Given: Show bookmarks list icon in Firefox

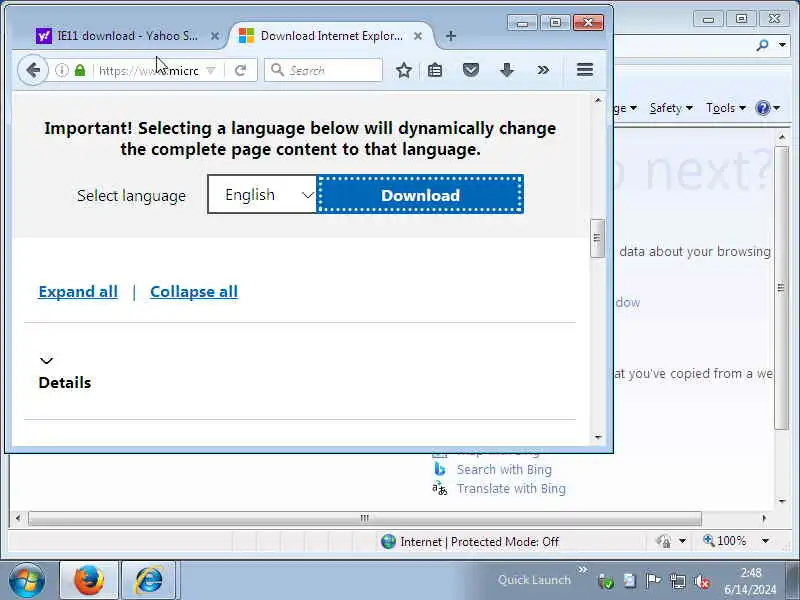Looking at the screenshot, I should pyautogui.click(x=435, y=70).
